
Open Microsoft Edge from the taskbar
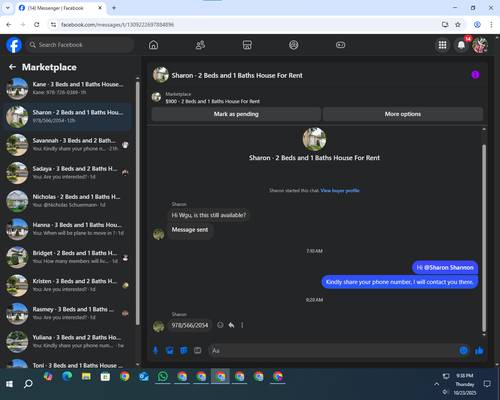67,377
